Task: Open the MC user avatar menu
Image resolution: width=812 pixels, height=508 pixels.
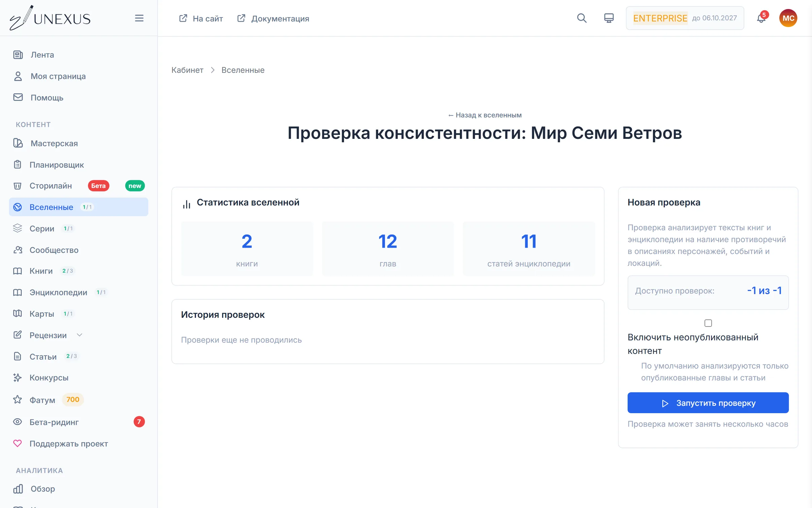Action: 788,18
